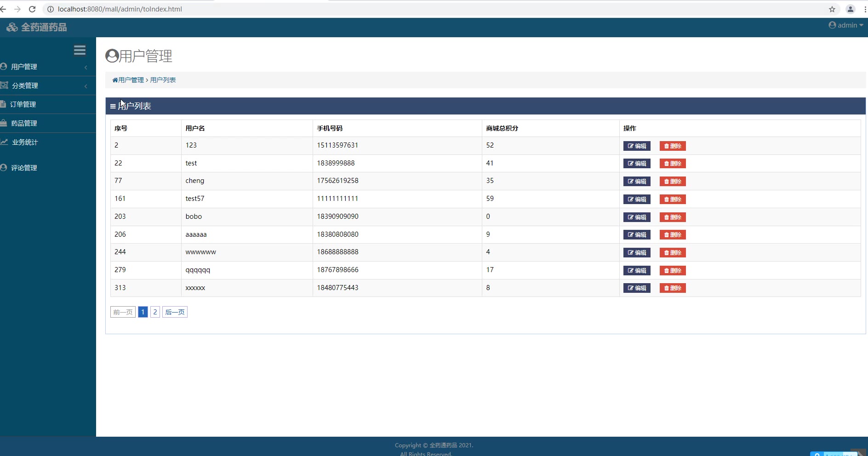Click the list icon beside 用户列表 header
The width and height of the screenshot is (868, 456).
[x=113, y=106]
